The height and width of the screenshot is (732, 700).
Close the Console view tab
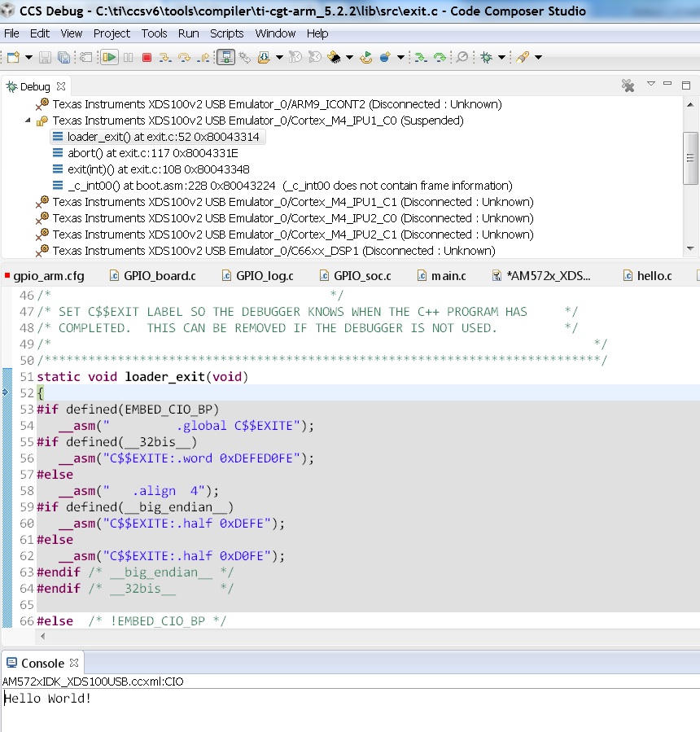click(74, 663)
